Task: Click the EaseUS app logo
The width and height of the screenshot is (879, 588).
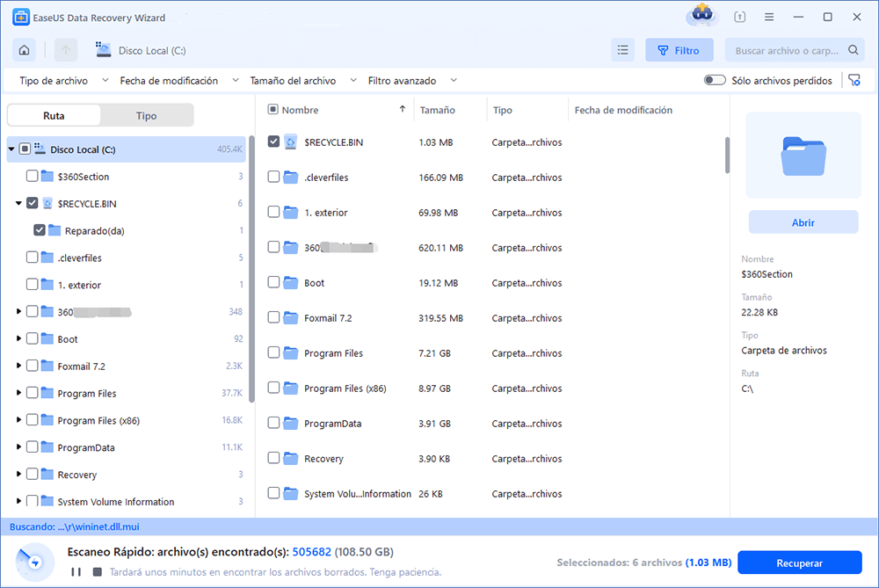Action: click(x=21, y=18)
